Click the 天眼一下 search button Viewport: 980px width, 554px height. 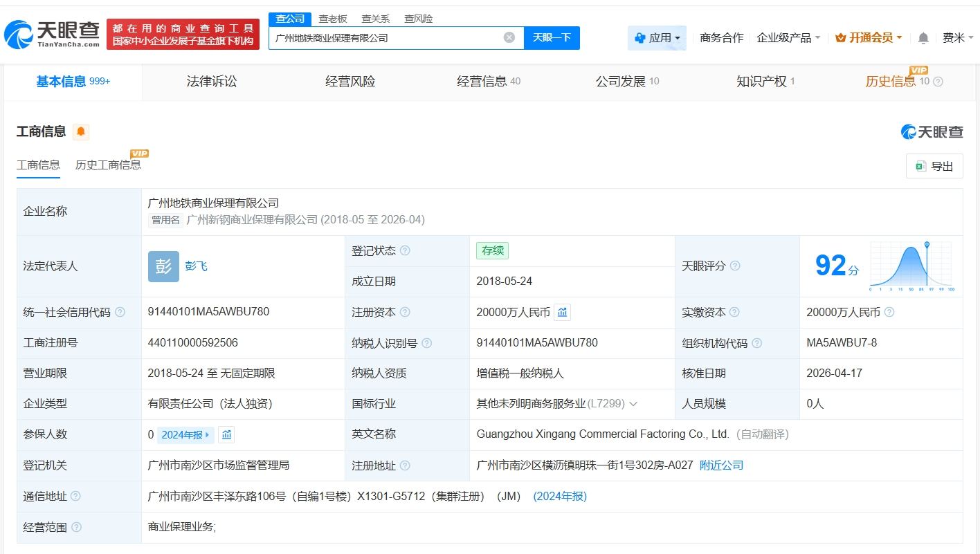[552, 38]
